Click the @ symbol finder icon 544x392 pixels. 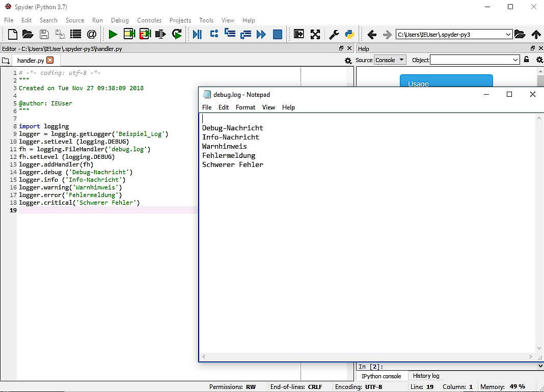pyautogui.click(x=92, y=34)
